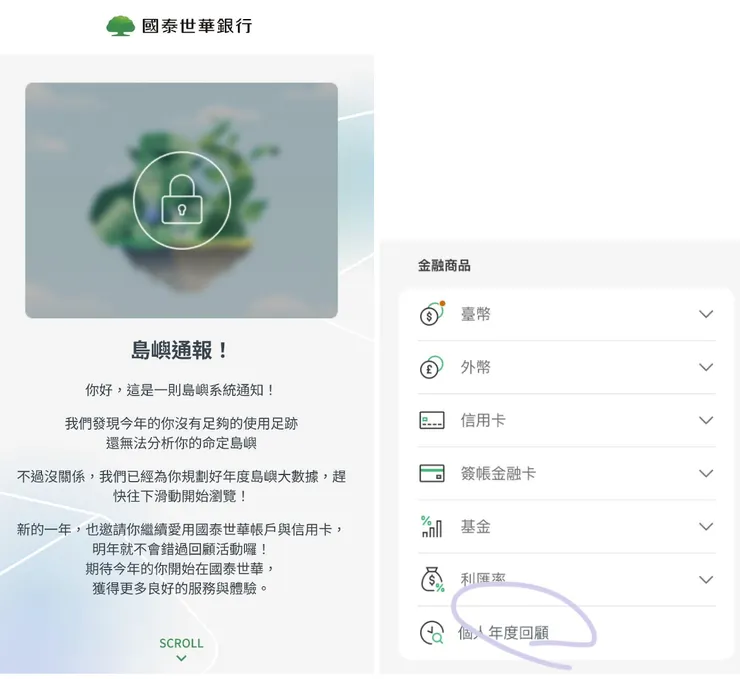Expand the 利匯率 section chevron
This screenshot has height=679, width=740.
click(706, 579)
